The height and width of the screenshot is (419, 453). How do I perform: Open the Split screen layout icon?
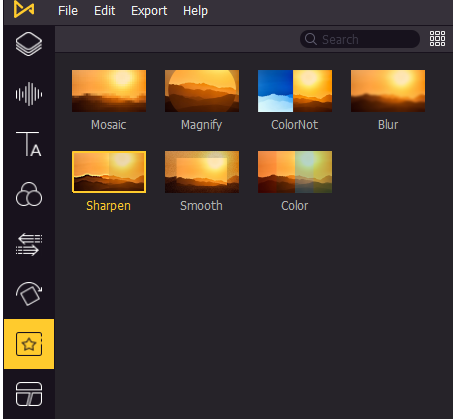point(29,394)
